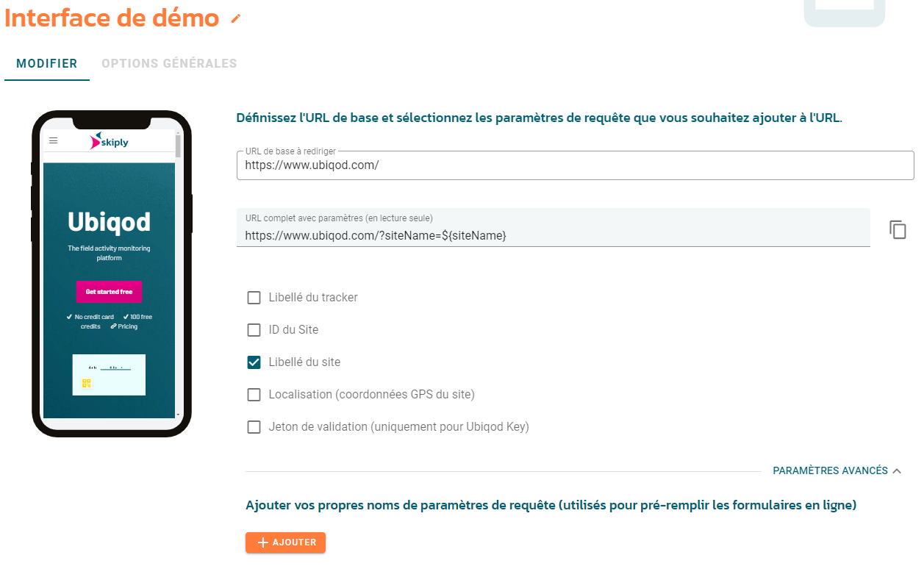Click the Skiply logo in phone preview
This screenshot has height=566, width=924.
[109, 140]
